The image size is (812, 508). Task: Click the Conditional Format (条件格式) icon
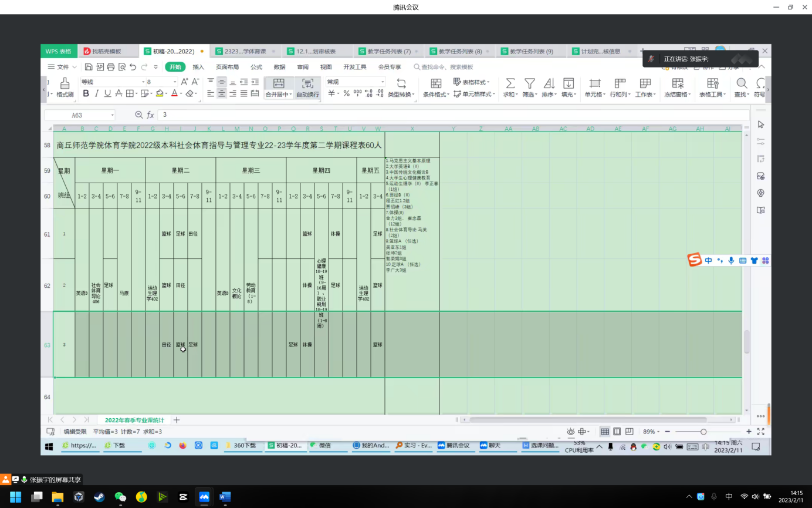coord(436,83)
